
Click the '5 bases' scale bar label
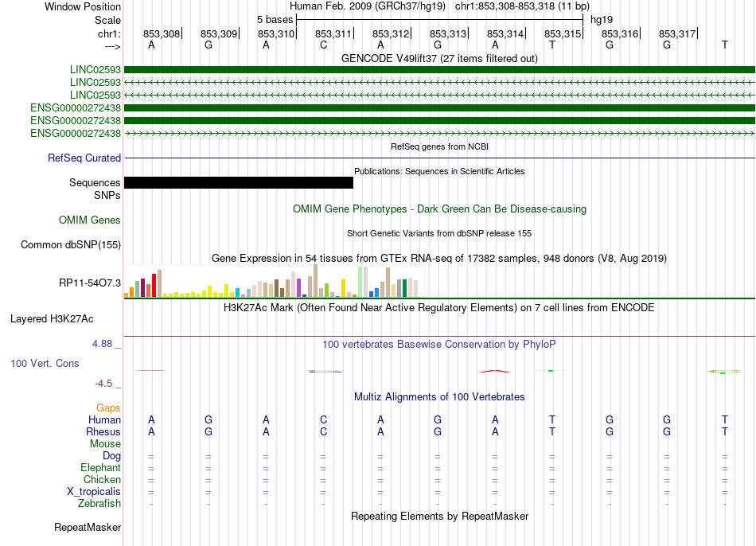(275, 20)
